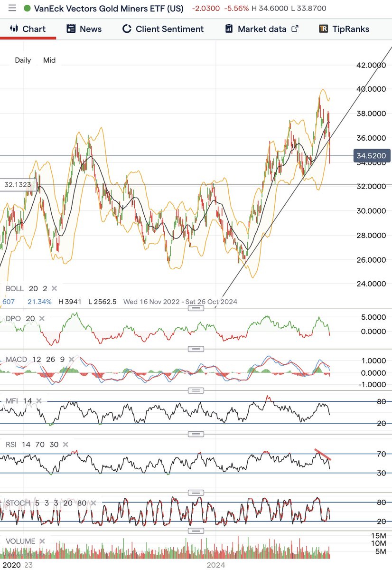This screenshot has height=570, width=392.
Task: Click the VanEck Vectors Gold Miners ETF title
Action: click(109, 9)
